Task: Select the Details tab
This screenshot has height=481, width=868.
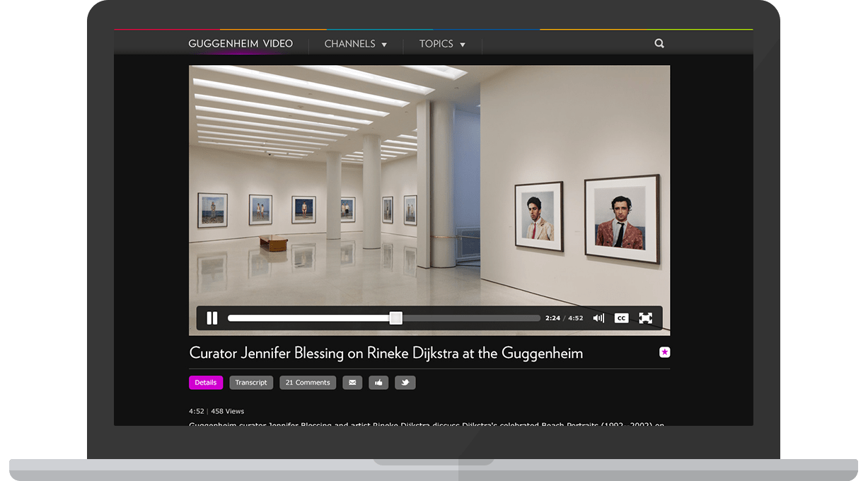Action: pos(206,383)
